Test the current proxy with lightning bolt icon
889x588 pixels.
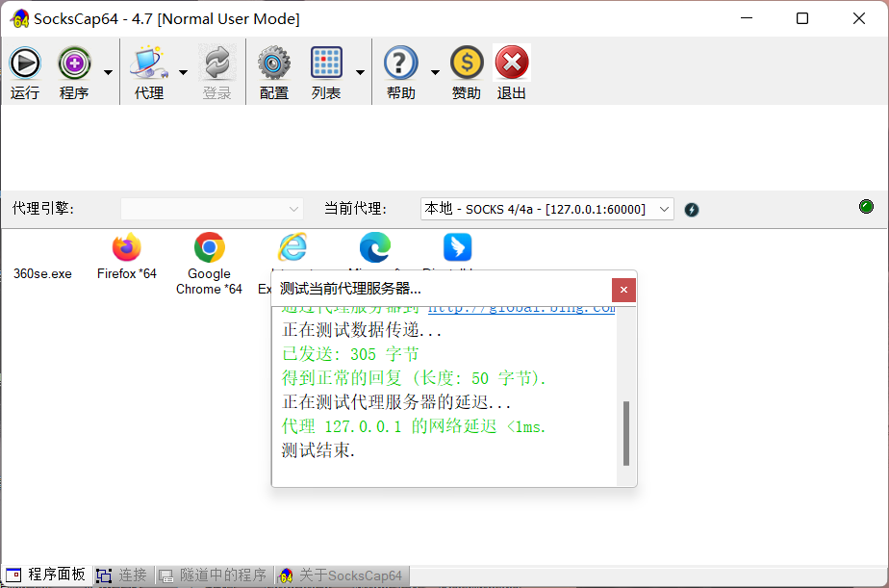pyautogui.click(x=691, y=209)
